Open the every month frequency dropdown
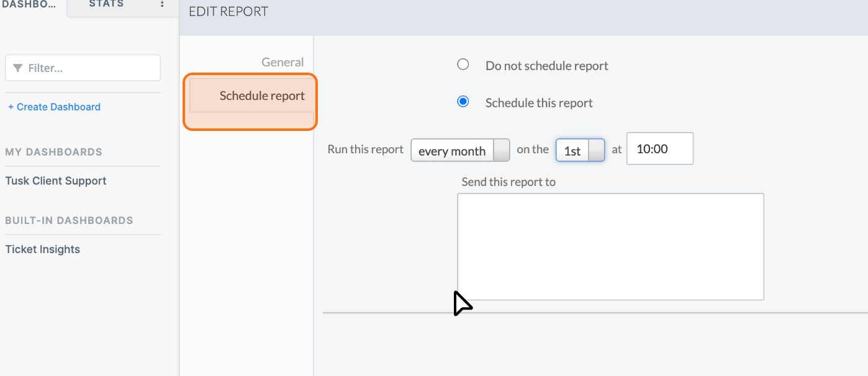The image size is (868, 376). click(x=460, y=150)
